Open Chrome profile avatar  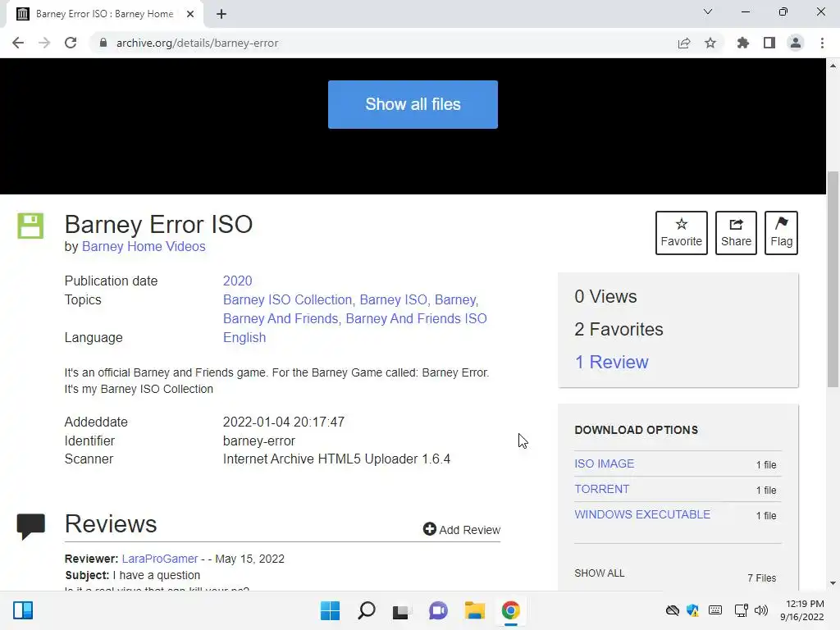point(796,43)
